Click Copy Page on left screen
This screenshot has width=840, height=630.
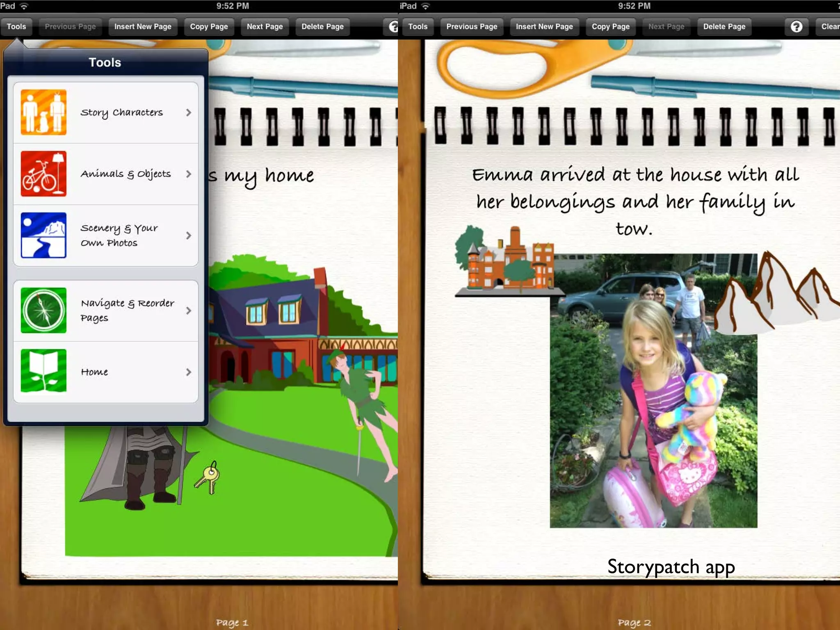(x=209, y=27)
